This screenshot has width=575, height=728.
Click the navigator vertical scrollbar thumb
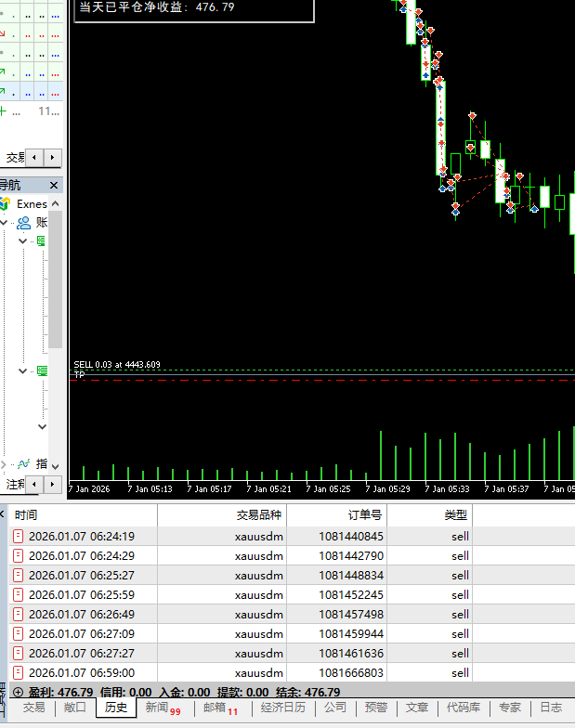coord(56,279)
